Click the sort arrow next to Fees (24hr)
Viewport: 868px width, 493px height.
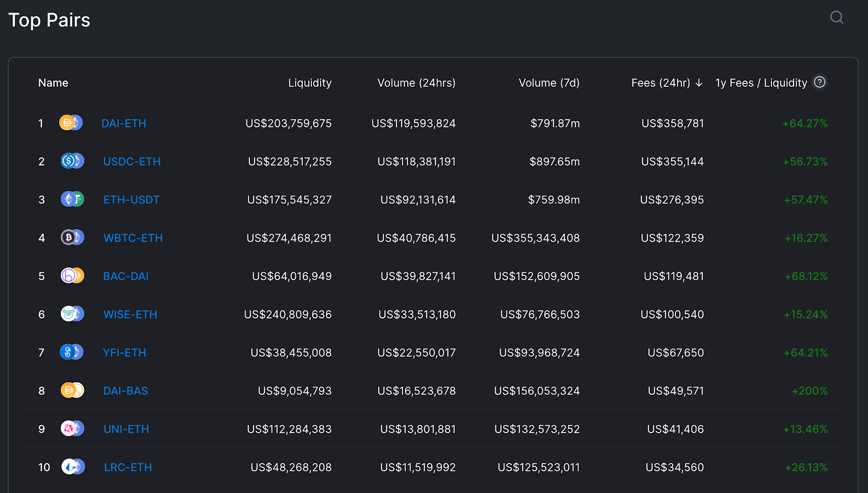tap(699, 83)
